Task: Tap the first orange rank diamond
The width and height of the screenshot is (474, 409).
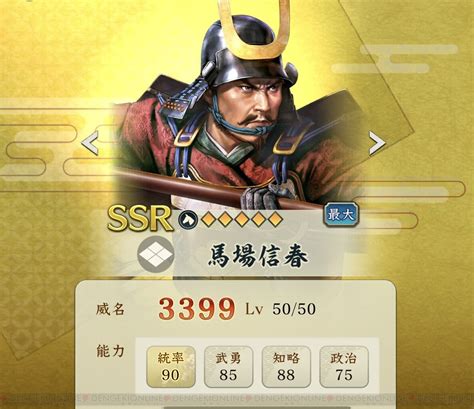Action: coord(209,219)
